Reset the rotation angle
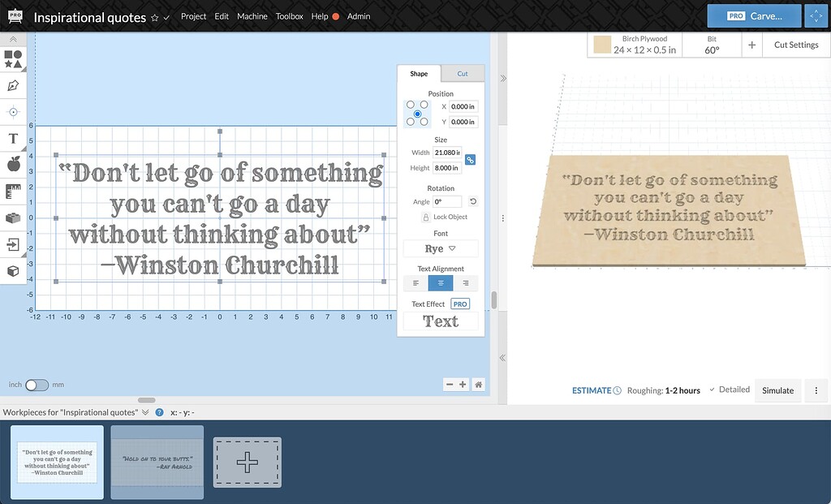The height and width of the screenshot is (504, 831). point(472,200)
